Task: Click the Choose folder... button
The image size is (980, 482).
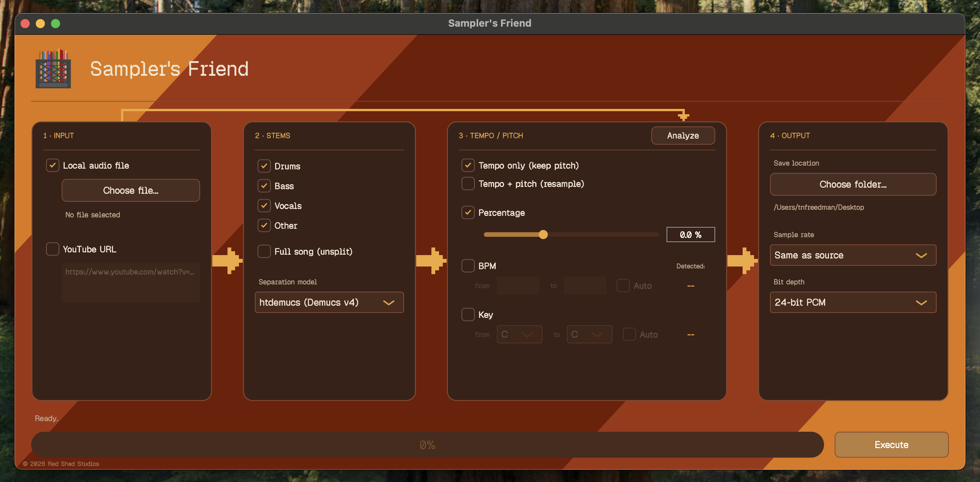Action: coord(853,184)
